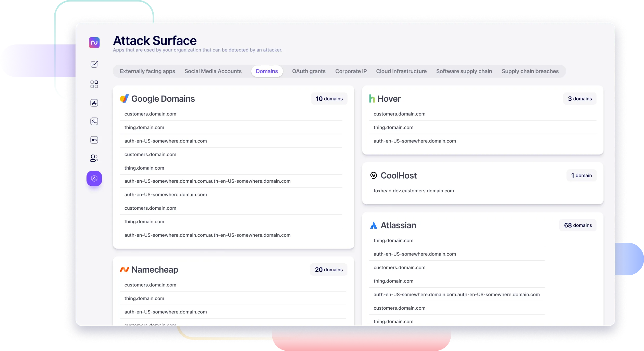Select the analytics trends icon in the sidebar
644x351 pixels.
pyautogui.click(x=94, y=64)
